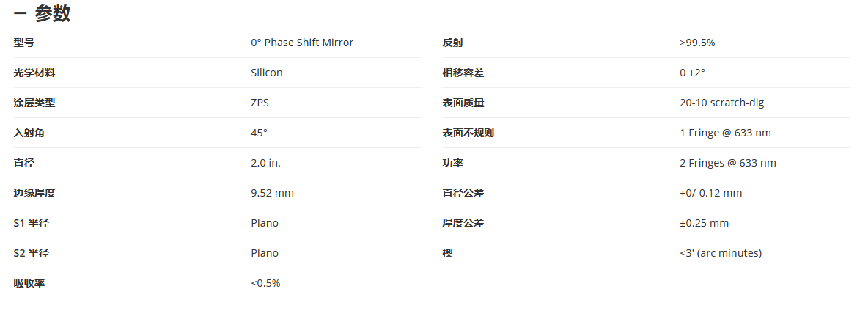Select the 相移容差 0 ±2° value
This screenshot has height=333, width=868.
pos(692,73)
